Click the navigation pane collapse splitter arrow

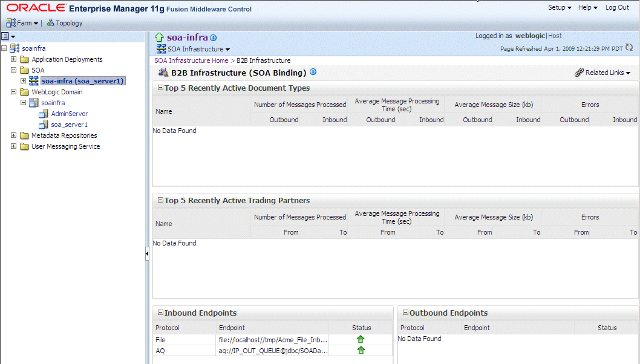click(147, 254)
